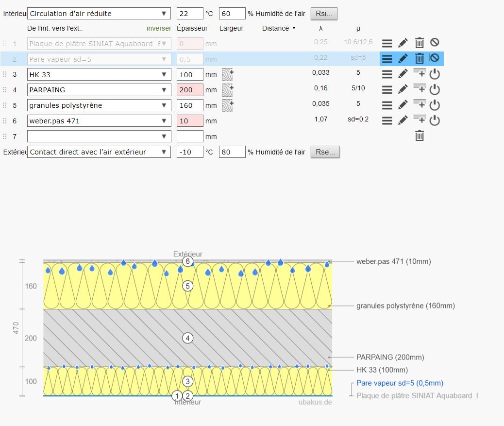The image size is (504, 426).
Task: Re-enable the disabled Pare vapeur layer
Action: point(435,59)
